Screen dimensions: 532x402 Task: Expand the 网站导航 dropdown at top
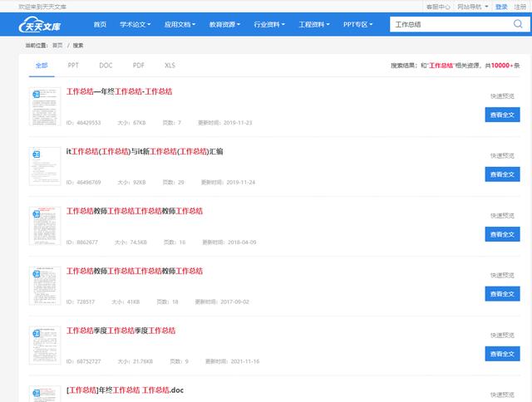473,7
